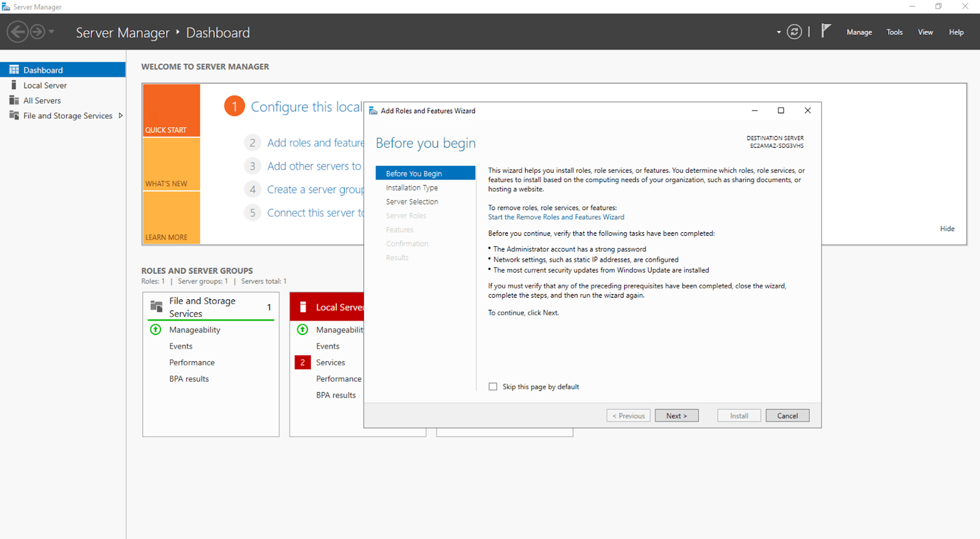Click green Manageability icon in Local Server tile
The width and height of the screenshot is (980, 539).
click(x=303, y=330)
